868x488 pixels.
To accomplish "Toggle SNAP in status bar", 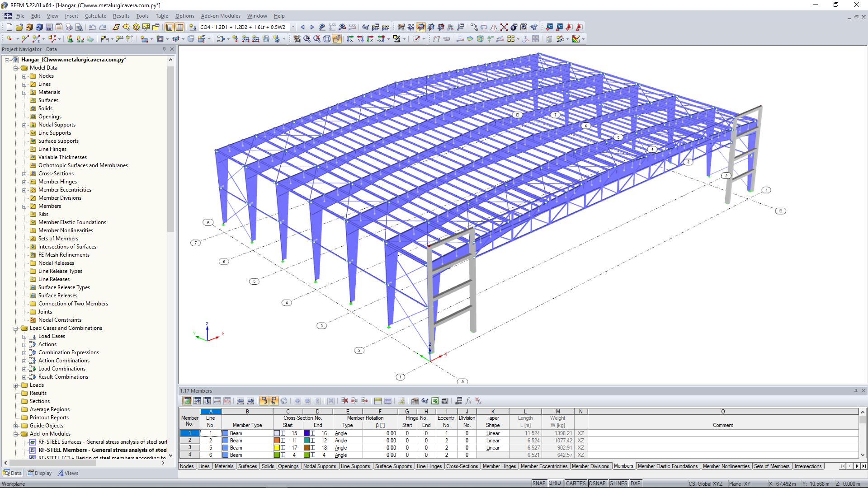I will pyautogui.click(x=538, y=483).
